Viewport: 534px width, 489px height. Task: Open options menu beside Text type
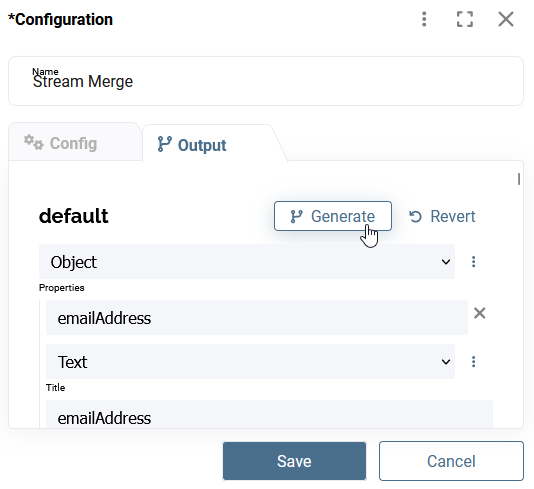(x=473, y=362)
